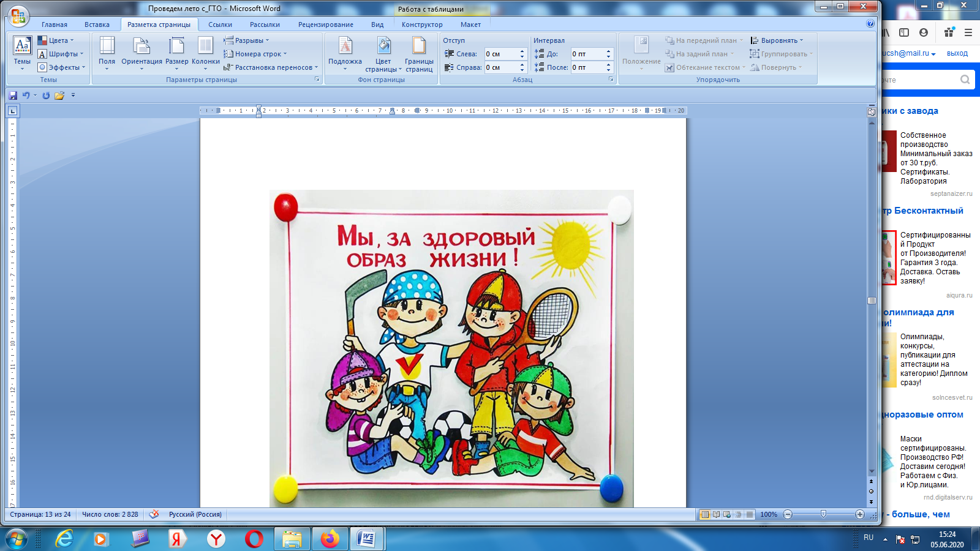
Task: Click the left indent (Слева) input field
Action: [x=501, y=54]
